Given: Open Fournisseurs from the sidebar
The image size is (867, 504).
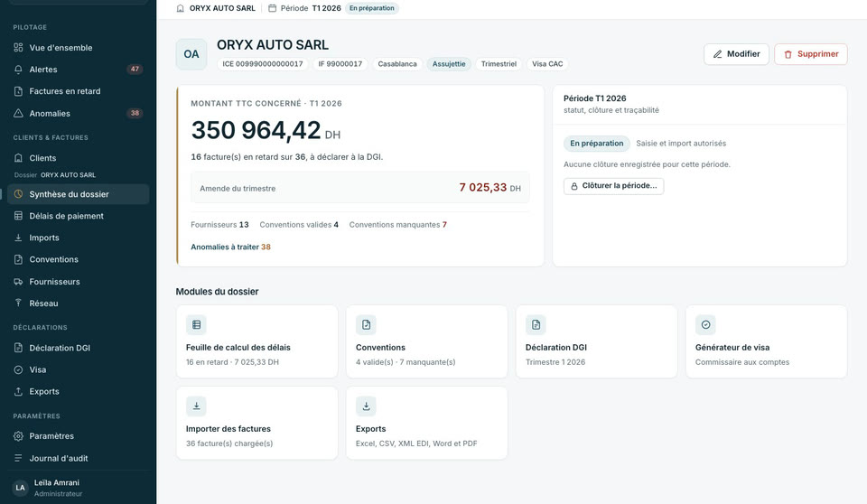Looking at the screenshot, I should point(78,282).
